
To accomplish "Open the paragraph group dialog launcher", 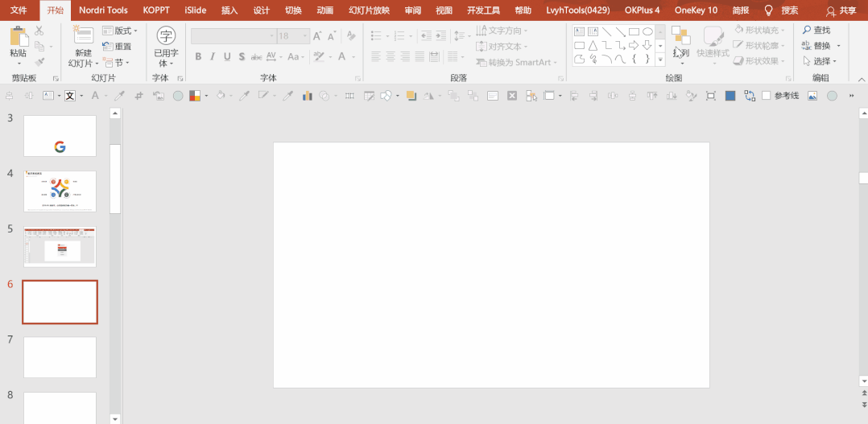I will 560,79.
